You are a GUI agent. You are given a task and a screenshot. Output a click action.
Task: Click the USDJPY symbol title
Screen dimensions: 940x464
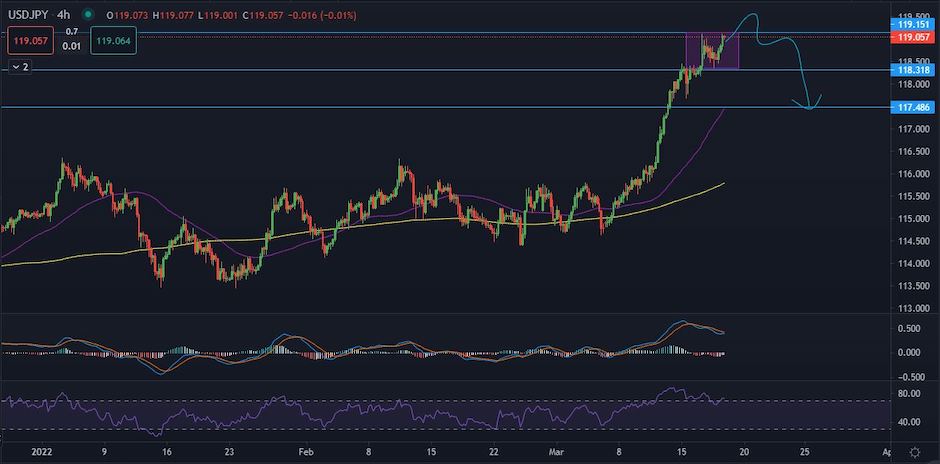tap(26, 15)
